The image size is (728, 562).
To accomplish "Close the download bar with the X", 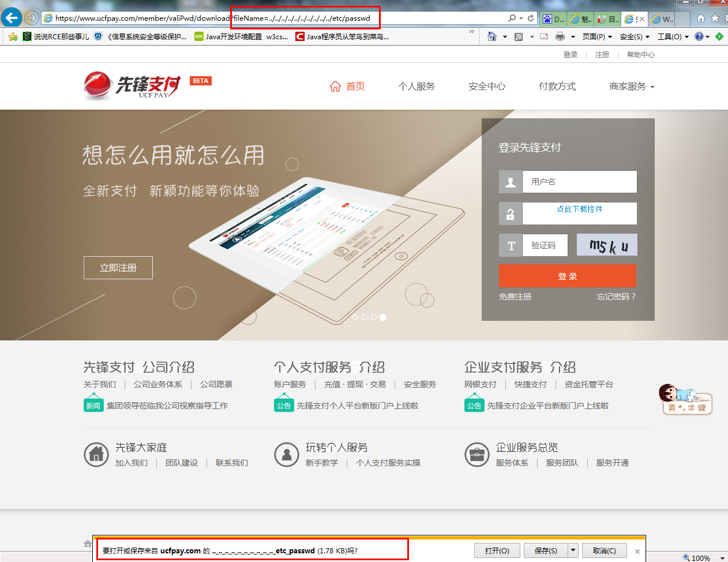I will click(x=637, y=552).
